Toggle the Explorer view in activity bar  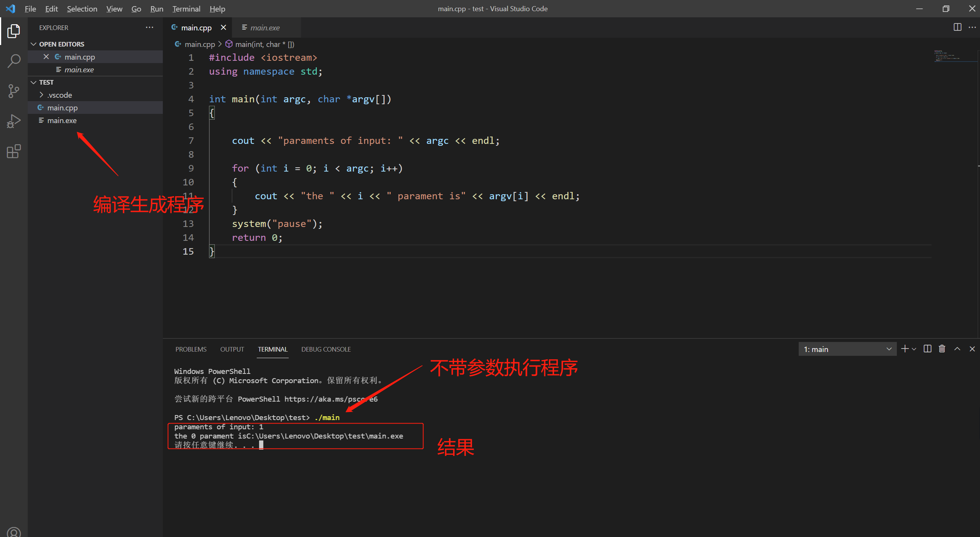click(14, 31)
